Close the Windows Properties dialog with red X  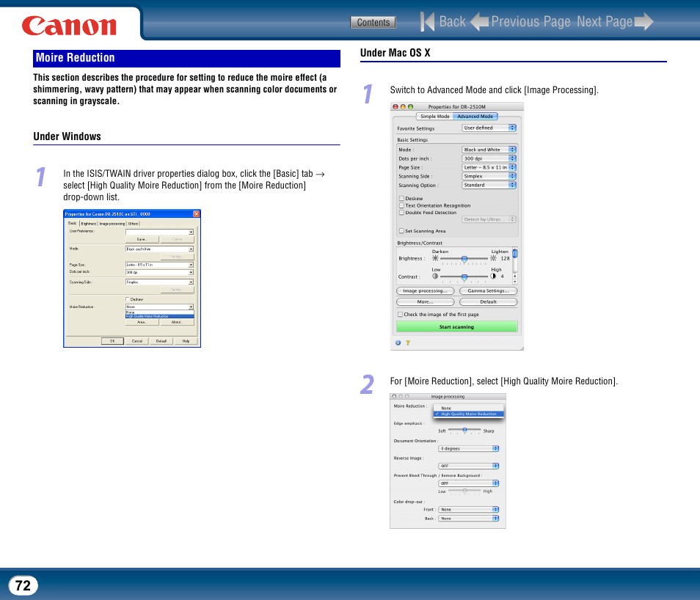click(196, 214)
